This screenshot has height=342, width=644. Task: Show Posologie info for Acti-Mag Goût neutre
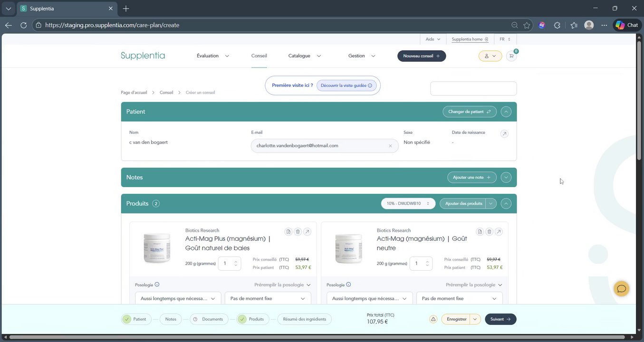click(348, 285)
